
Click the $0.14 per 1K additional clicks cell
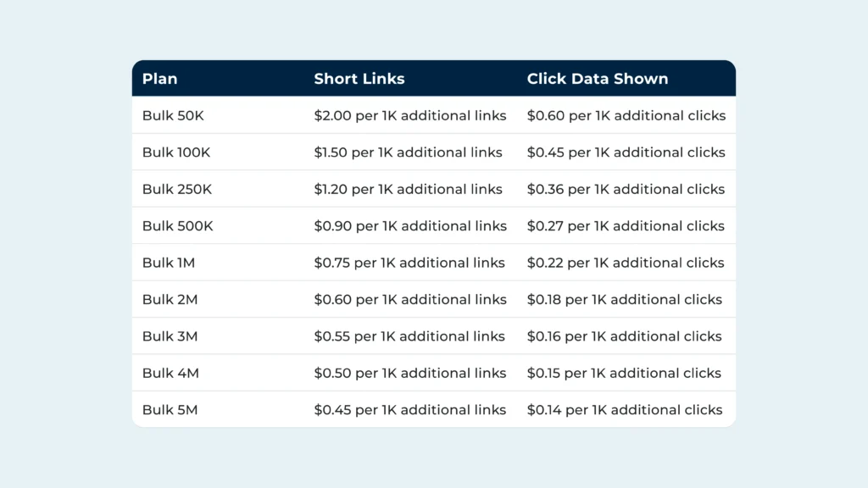(625, 410)
